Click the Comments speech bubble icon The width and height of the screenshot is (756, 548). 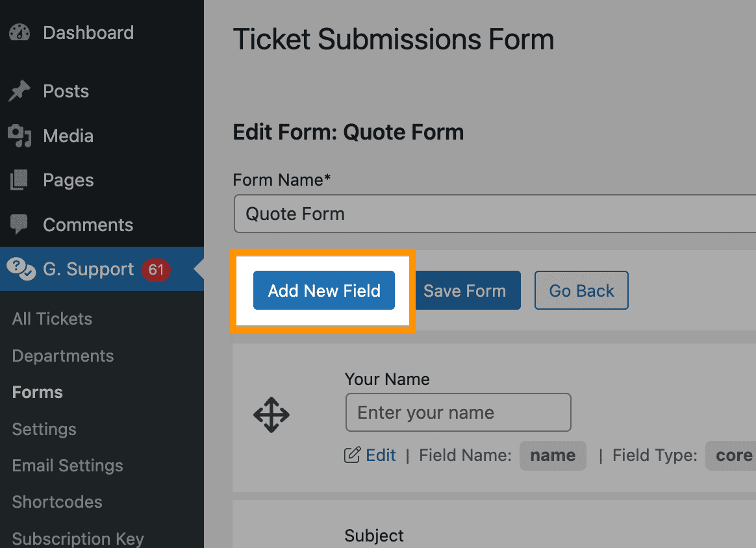19,225
